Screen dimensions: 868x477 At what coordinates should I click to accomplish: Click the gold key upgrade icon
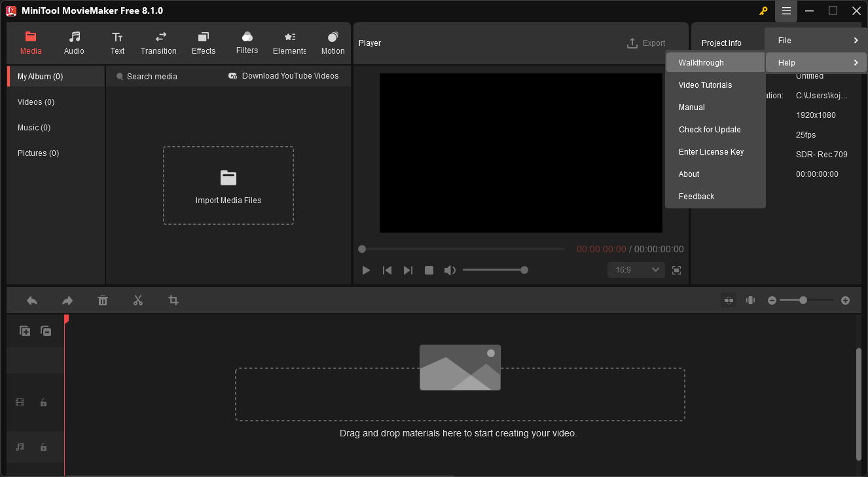[x=763, y=11]
